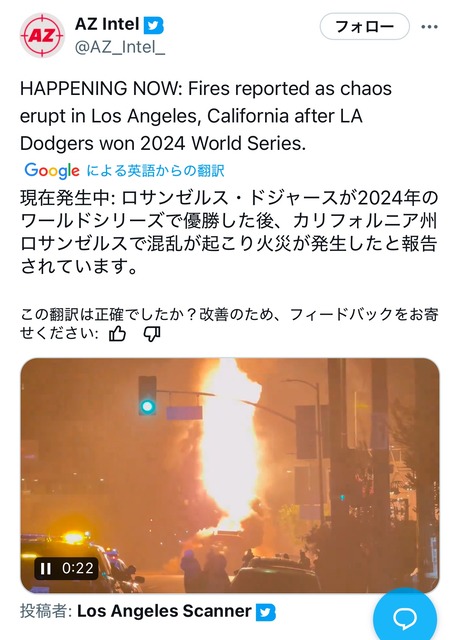Open the fire video thumbnail
Viewport: 460px width, 640px height.
pos(230,475)
